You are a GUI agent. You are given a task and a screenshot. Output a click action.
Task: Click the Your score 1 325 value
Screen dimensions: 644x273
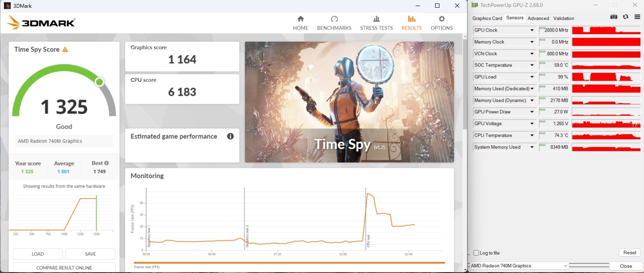pos(27,172)
